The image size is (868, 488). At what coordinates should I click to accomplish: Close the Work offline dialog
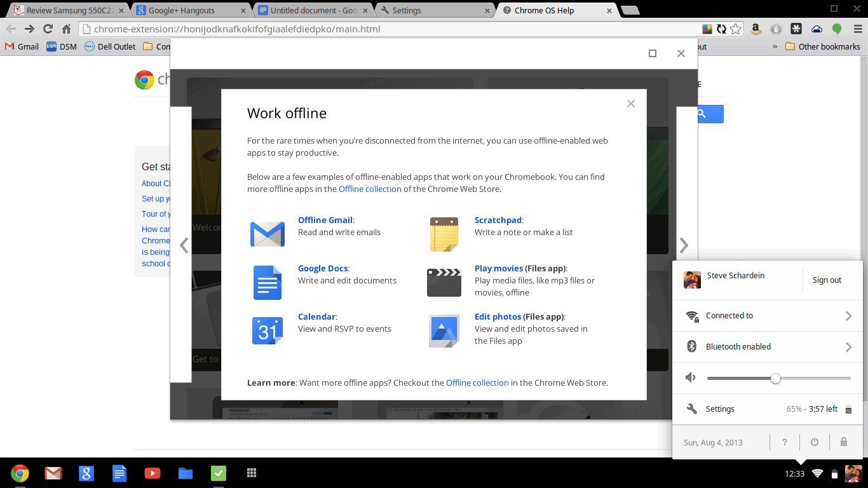(x=631, y=104)
